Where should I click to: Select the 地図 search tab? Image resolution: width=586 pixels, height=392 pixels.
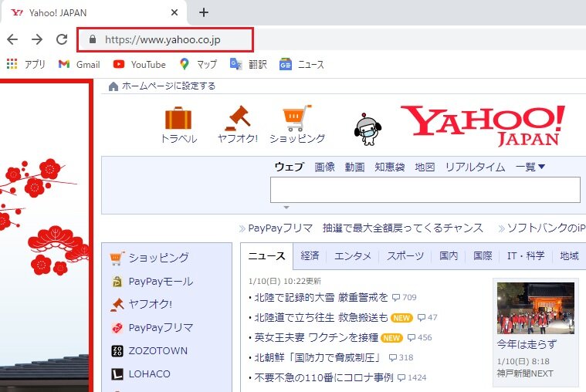pos(425,167)
